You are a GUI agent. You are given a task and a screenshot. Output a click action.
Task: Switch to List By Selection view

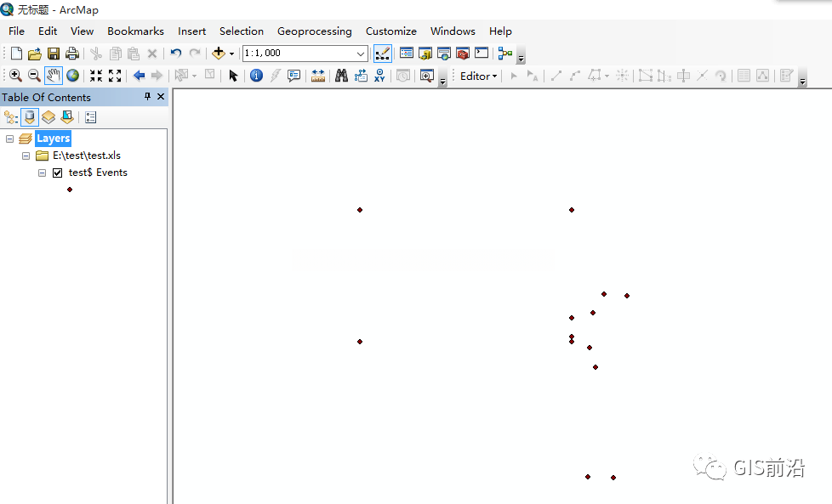(67, 117)
